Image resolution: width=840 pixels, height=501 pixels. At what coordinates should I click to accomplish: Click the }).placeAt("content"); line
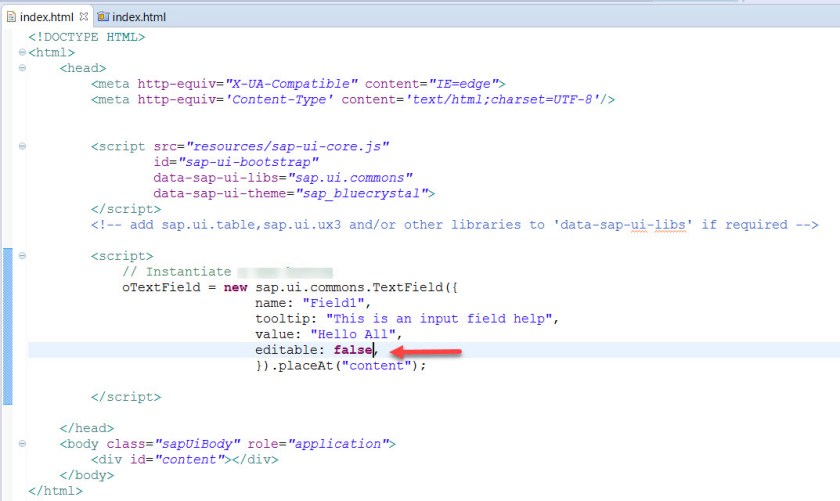click(341, 366)
